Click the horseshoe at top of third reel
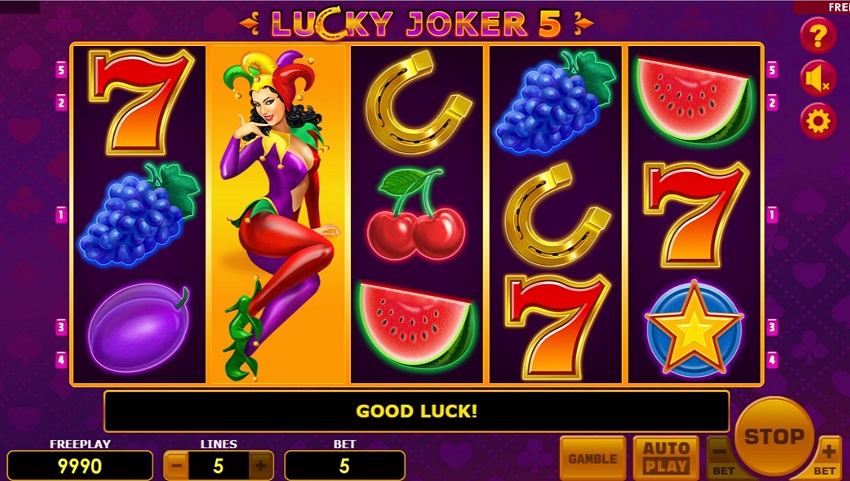The image size is (850, 481). pyautogui.click(x=418, y=102)
